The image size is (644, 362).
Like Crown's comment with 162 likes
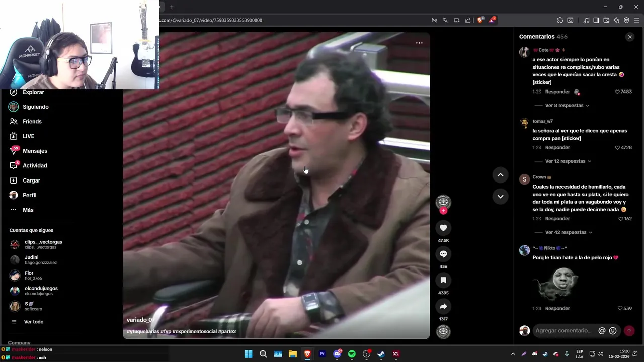620,219
